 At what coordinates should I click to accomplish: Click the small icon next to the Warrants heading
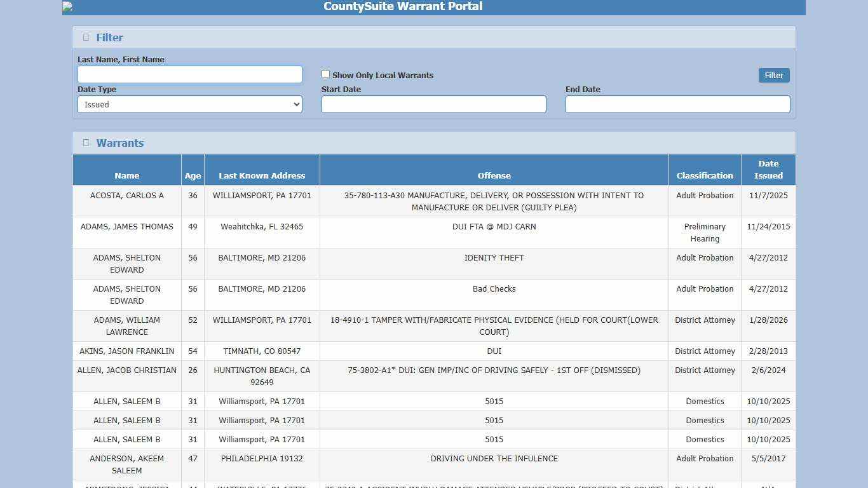pos(86,143)
